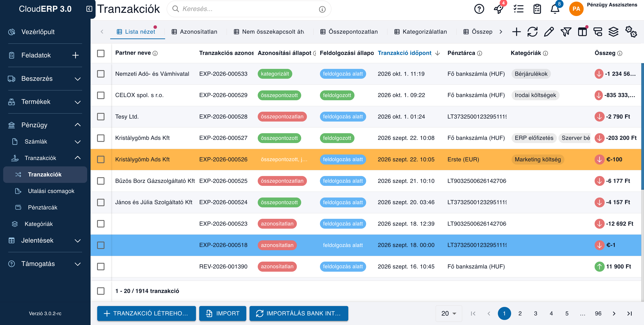Collapse the sidebar with the arrow icon
The height and width of the screenshot is (325, 644).
click(89, 9)
